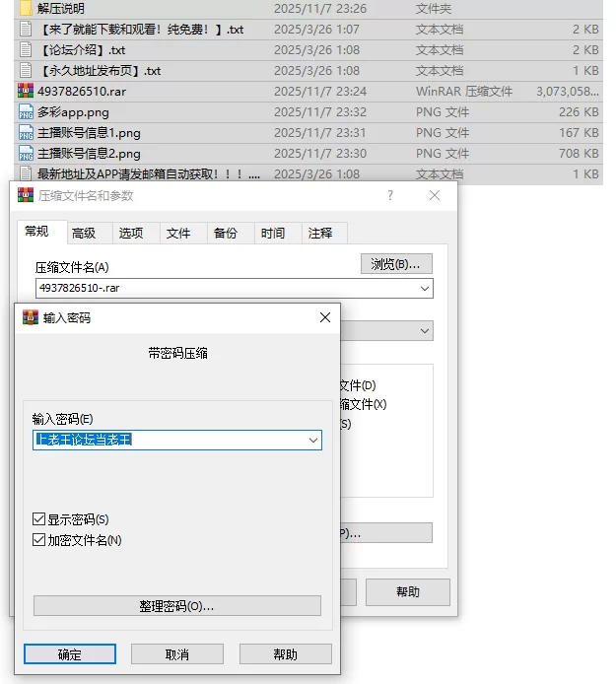Click 帮助 in the 压缩文件名和参数 window
The width and height of the screenshot is (616, 684).
407,592
